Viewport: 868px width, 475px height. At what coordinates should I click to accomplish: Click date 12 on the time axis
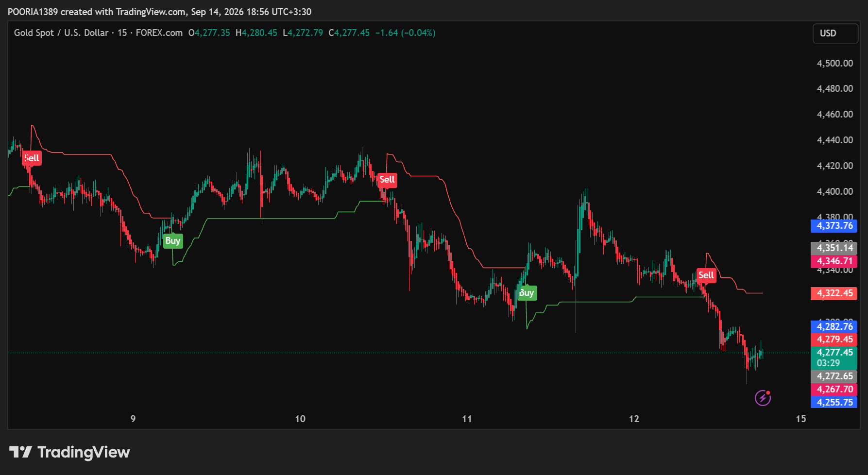point(634,419)
